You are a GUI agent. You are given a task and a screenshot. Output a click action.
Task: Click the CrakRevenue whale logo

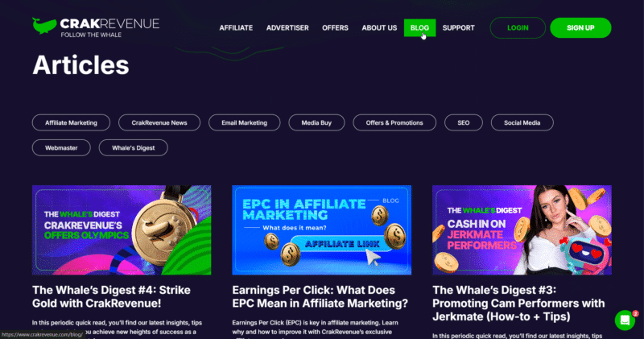pos(96,27)
